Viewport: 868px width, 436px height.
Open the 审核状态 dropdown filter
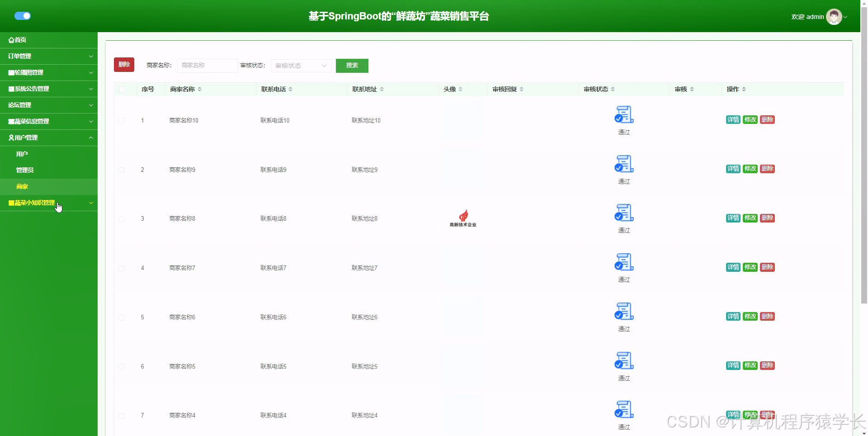tap(301, 66)
